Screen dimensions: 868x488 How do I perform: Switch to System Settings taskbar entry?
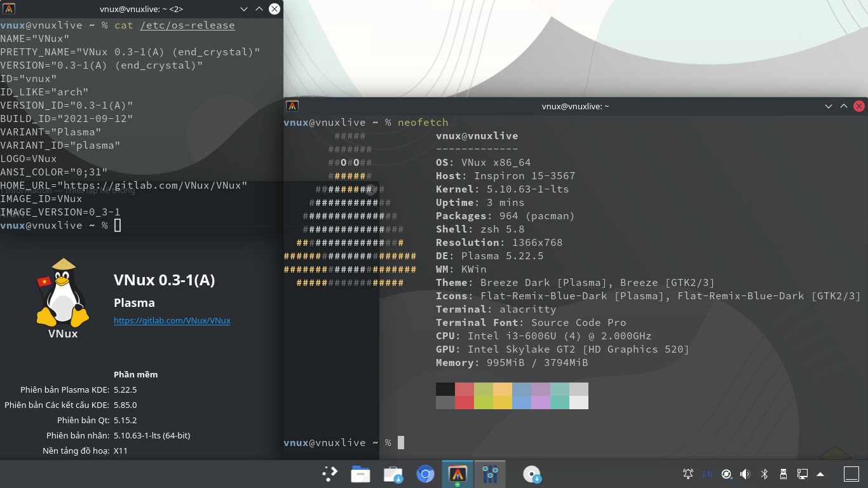(489, 474)
